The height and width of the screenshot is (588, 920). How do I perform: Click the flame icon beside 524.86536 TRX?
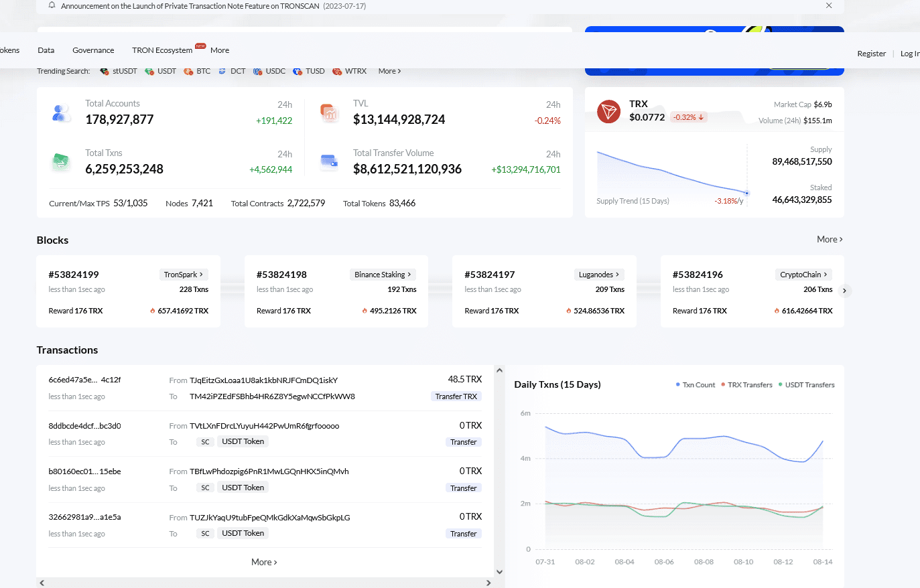coord(568,311)
